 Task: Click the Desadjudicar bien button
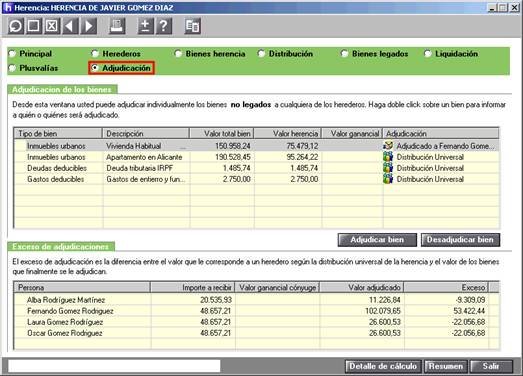(x=460, y=240)
